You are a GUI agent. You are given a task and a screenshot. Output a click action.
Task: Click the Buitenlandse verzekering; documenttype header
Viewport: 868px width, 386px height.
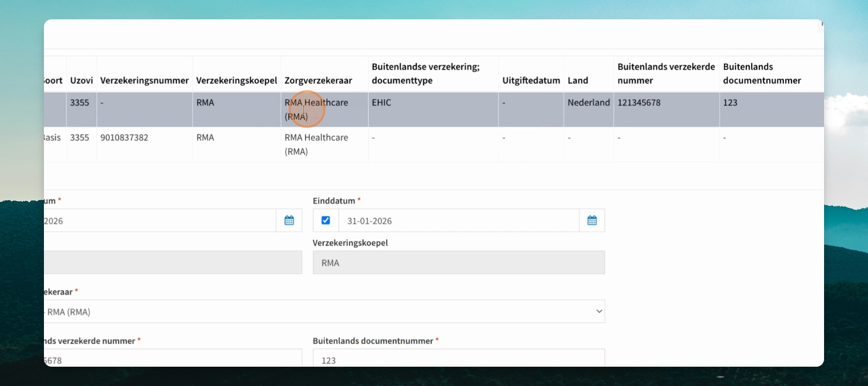click(x=425, y=73)
